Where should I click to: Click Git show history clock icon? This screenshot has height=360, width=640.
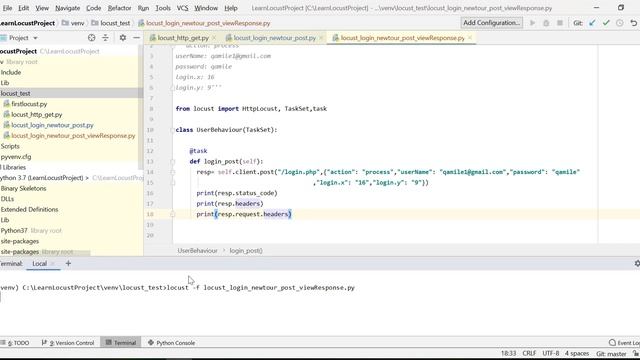point(620,23)
